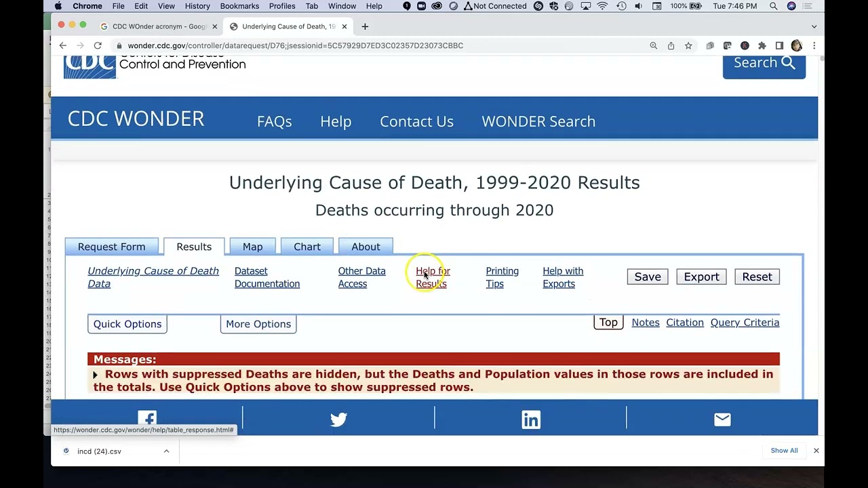Click the volume icon in menu bar
The height and width of the screenshot is (488, 868).
tap(639, 6)
